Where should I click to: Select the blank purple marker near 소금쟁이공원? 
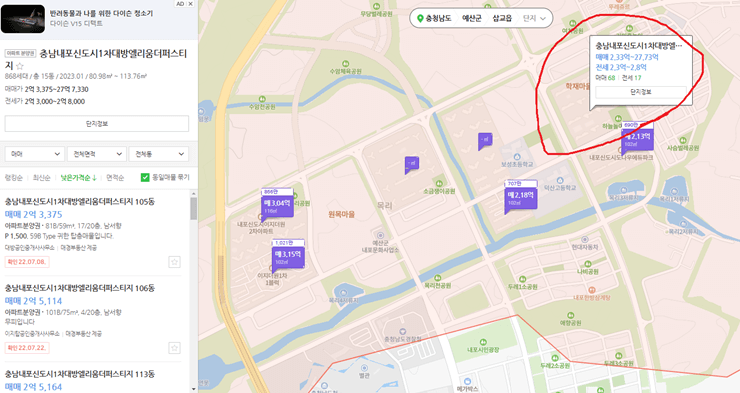point(412,164)
